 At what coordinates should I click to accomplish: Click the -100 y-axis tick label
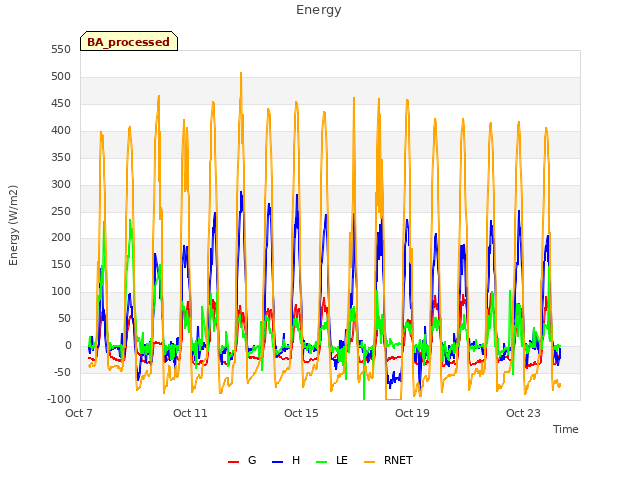click(x=59, y=399)
